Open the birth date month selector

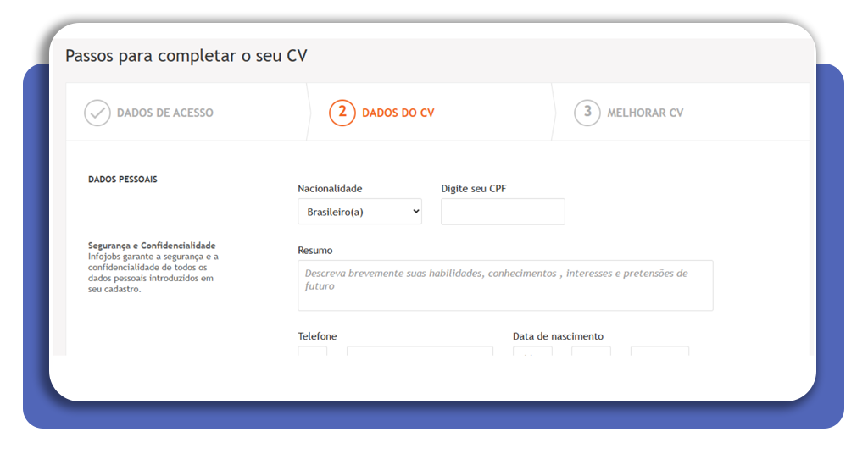(591, 351)
